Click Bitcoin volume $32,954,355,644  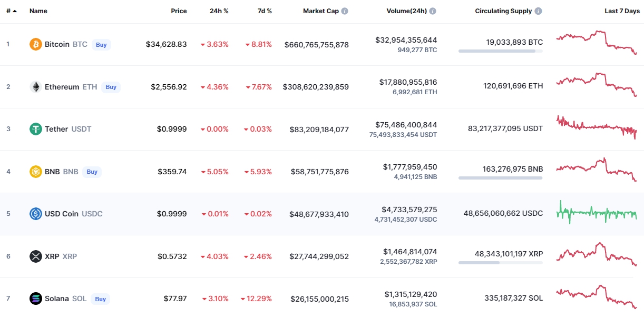(x=406, y=40)
